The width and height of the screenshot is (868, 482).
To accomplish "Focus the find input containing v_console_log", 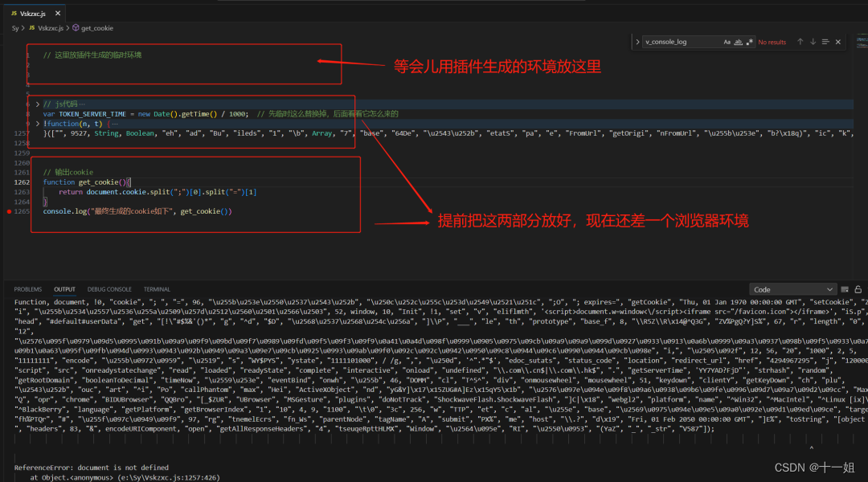I will [x=682, y=42].
